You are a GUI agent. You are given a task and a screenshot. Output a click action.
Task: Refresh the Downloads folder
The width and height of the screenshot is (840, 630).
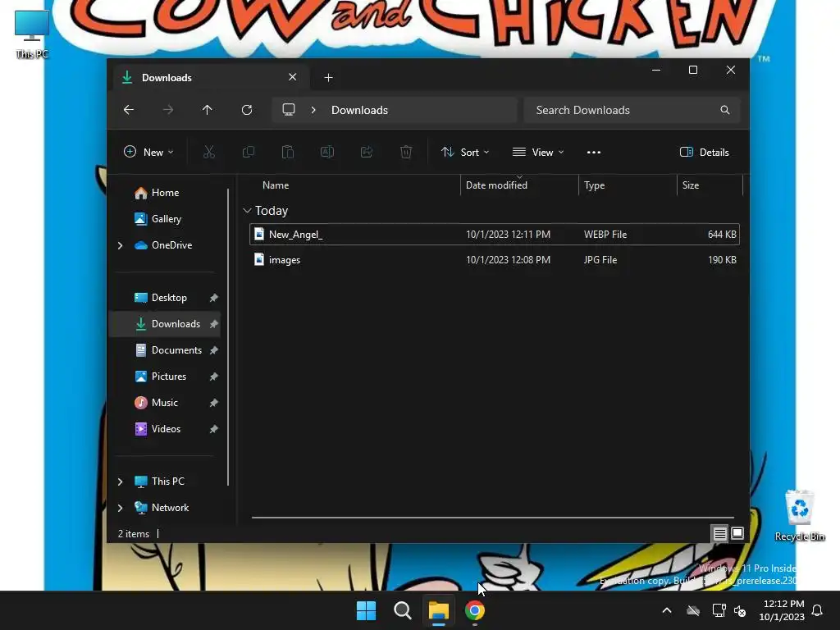(x=247, y=110)
